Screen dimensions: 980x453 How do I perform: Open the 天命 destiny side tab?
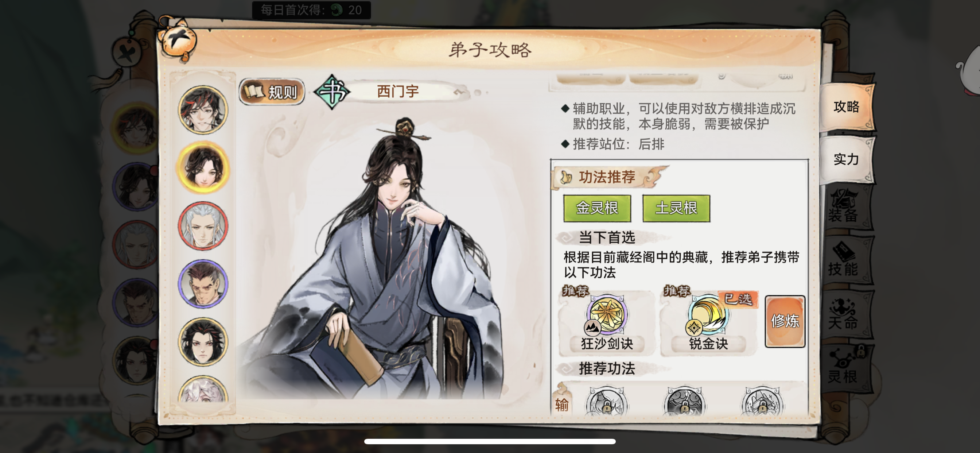coord(845,314)
